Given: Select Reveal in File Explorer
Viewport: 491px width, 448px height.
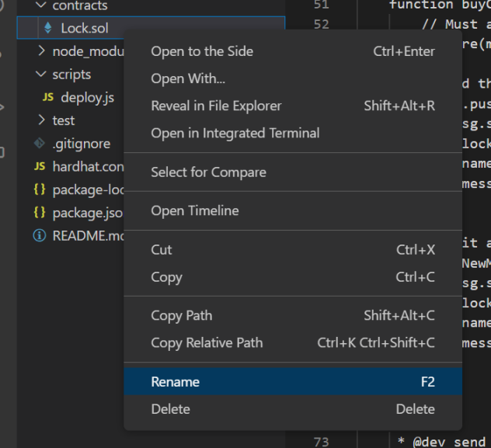Looking at the screenshot, I should (216, 106).
